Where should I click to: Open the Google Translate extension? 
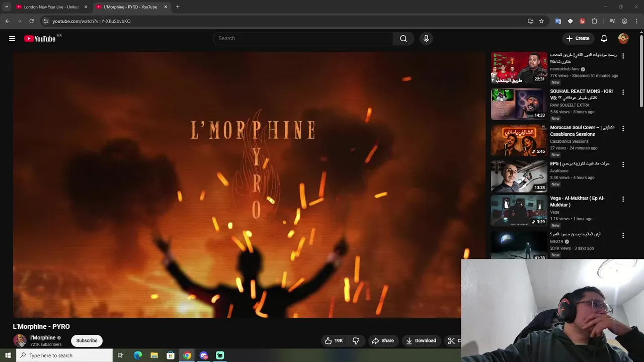[558, 21]
